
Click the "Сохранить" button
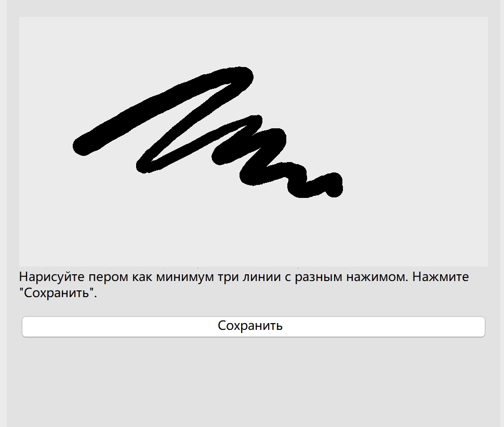[253, 326]
